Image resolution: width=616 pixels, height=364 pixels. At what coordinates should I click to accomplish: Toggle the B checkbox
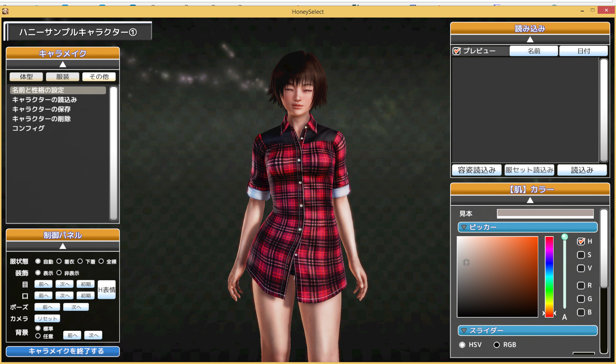[x=581, y=312]
